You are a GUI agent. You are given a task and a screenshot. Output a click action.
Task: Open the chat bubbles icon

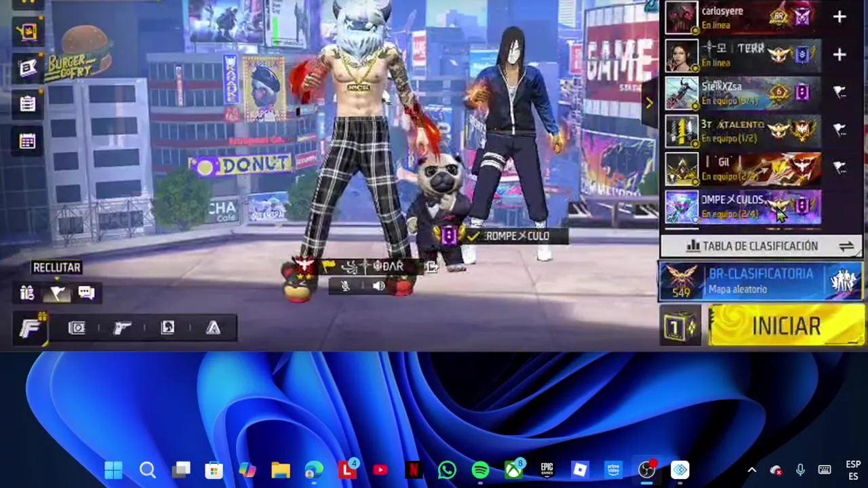86,293
